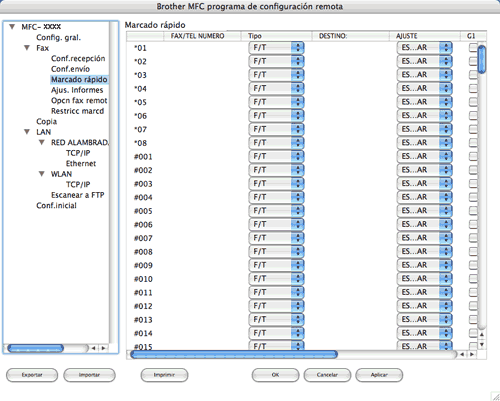This screenshot has width=500, height=401.
Task: Check G1 box for row #012
Action: click(x=473, y=306)
